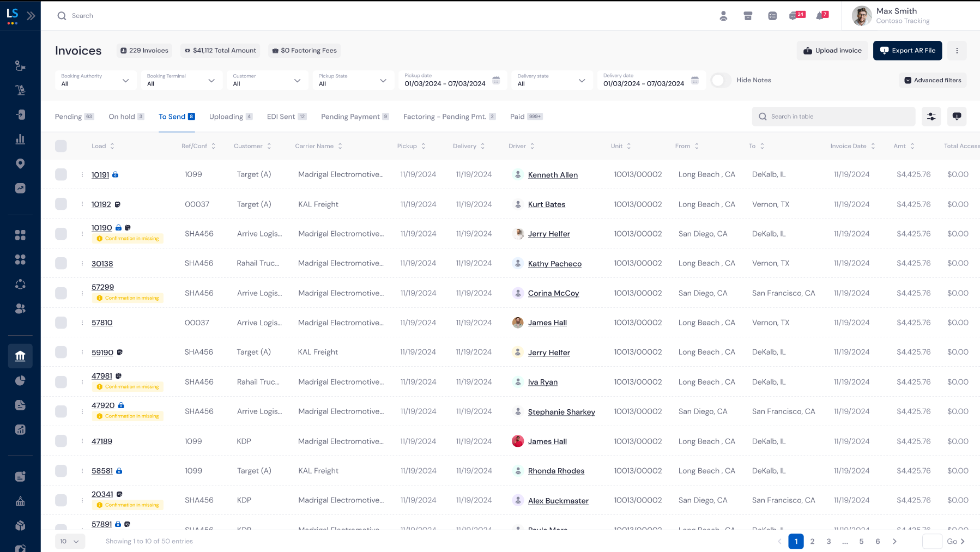This screenshot has width=980, height=552.
Task: Open the sign-in door icon in the sidebar
Action: [x=20, y=114]
